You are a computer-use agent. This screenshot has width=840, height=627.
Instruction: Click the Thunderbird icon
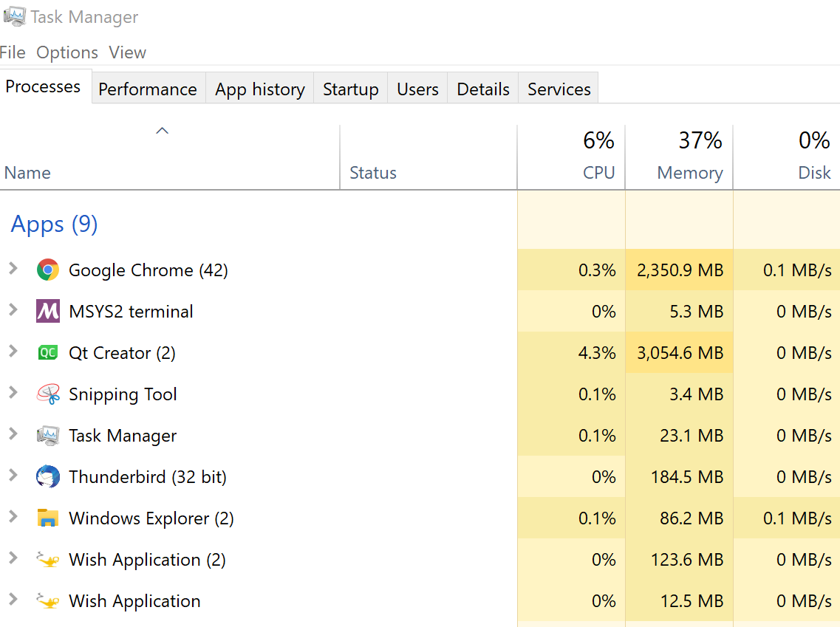pyautogui.click(x=48, y=476)
